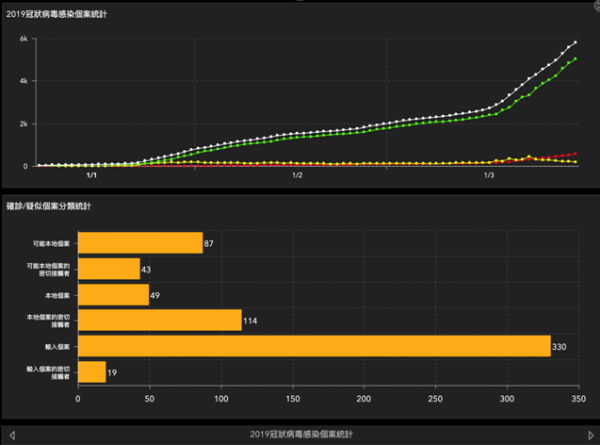Select the bar showing 114 cases
Image resolution: width=600 pixels, height=445 pixels.
[159, 320]
